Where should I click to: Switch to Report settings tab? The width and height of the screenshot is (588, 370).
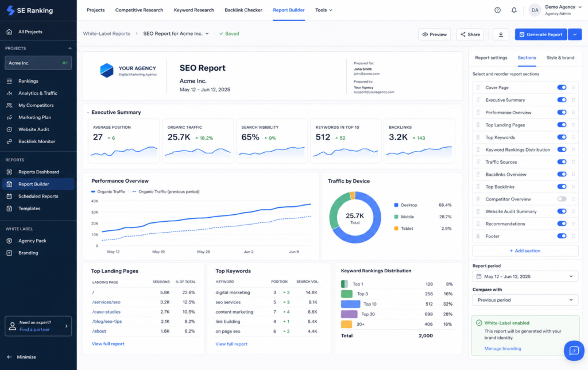tap(491, 58)
